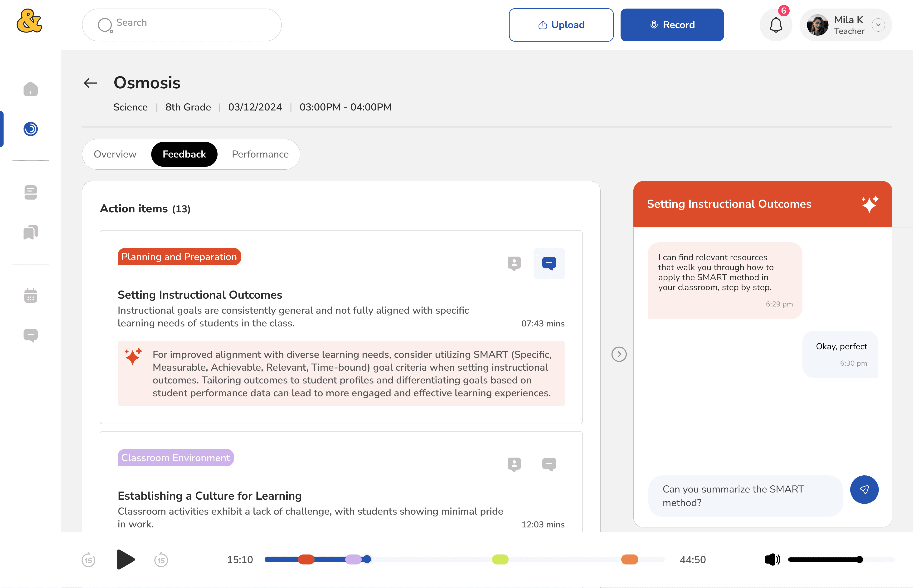
Task: Go back using the left arrow
Action: pyautogui.click(x=91, y=83)
